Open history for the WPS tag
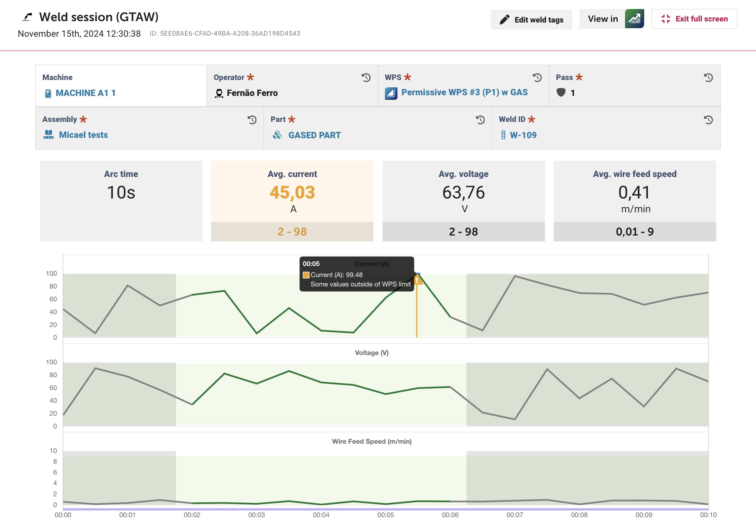This screenshot has height=532, width=756. (x=537, y=78)
